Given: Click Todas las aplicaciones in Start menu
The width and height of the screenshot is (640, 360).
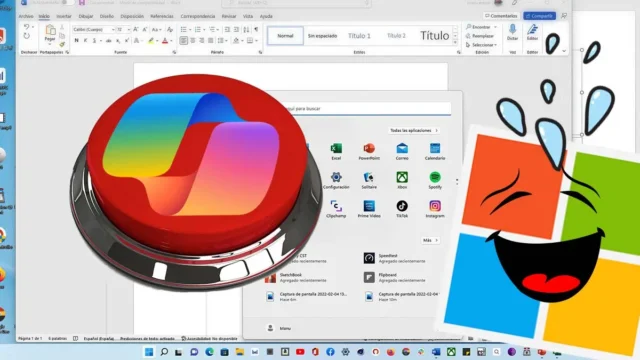Looking at the screenshot, I should [414, 131].
